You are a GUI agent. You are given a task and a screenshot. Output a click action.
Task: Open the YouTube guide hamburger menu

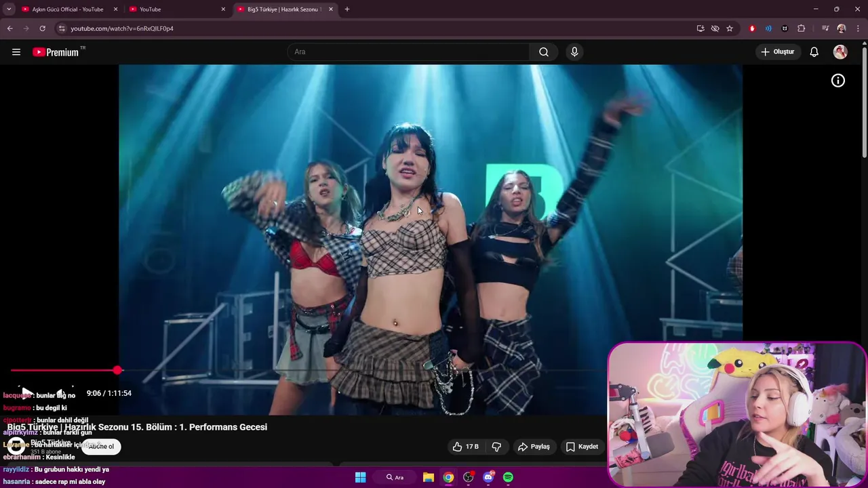[x=16, y=52]
